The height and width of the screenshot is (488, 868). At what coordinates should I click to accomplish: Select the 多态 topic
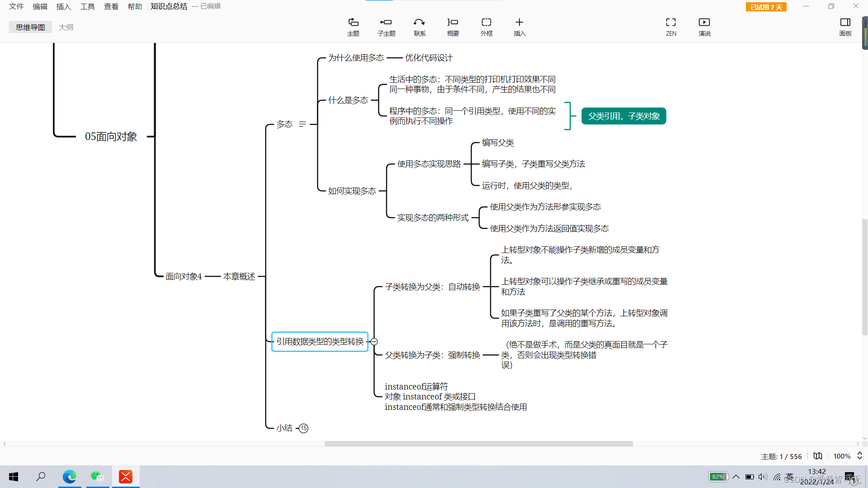(x=284, y=124)
